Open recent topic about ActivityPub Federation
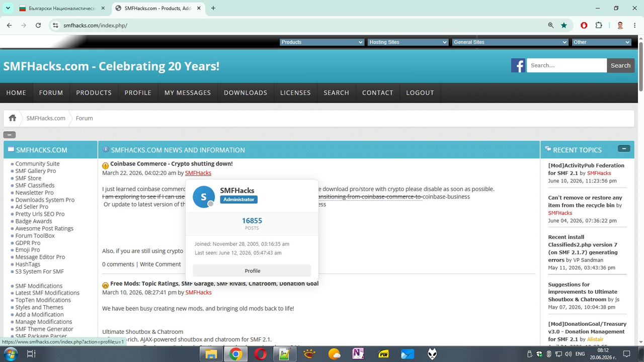 point(586,169)
